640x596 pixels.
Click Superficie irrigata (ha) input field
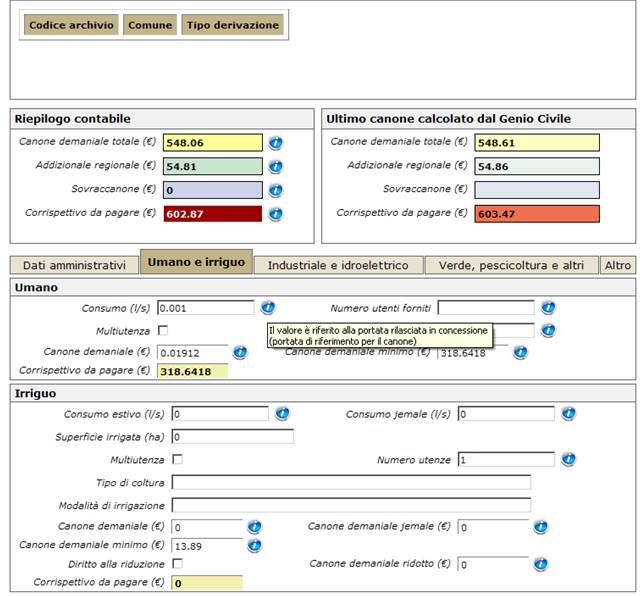coord(233,437)
